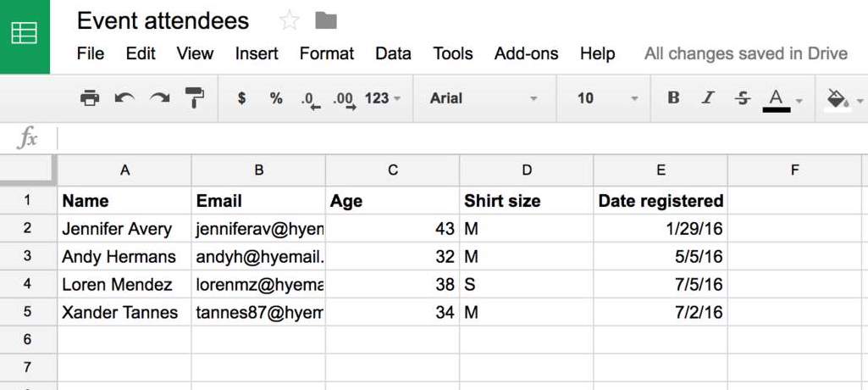The image size is (868, 390).
Task: Format as currency with dollar icon
Action: (x=241, y=98)
